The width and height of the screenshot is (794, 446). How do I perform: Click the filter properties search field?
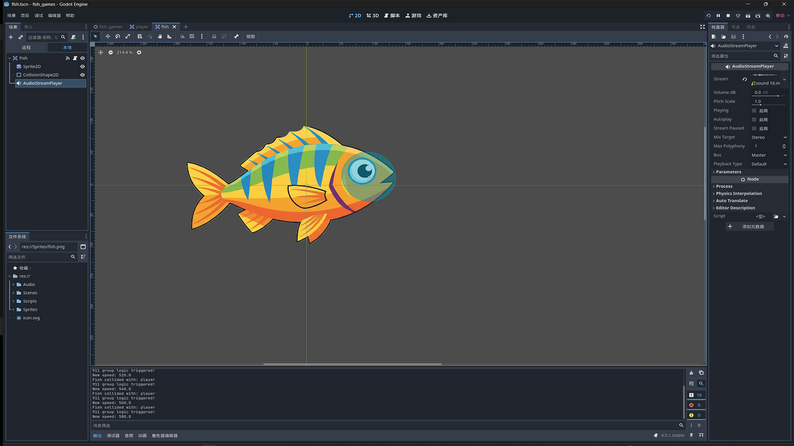(x=744, y=56)
